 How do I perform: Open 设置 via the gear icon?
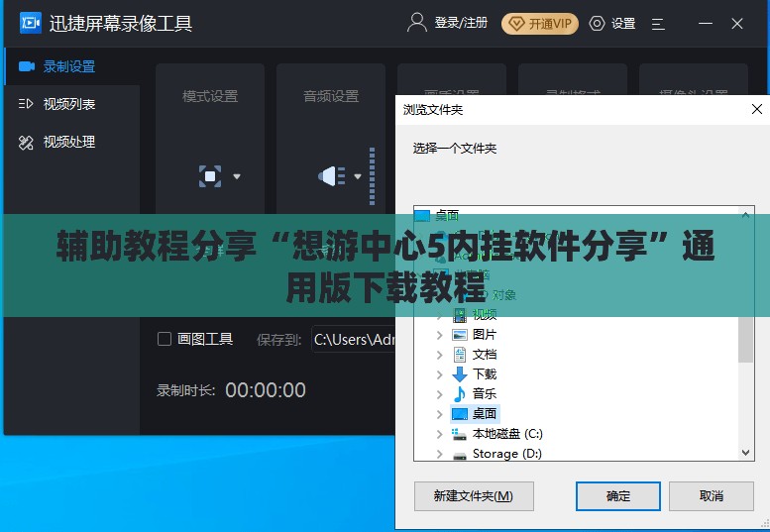pyautogui.click(x=597, y=23)
